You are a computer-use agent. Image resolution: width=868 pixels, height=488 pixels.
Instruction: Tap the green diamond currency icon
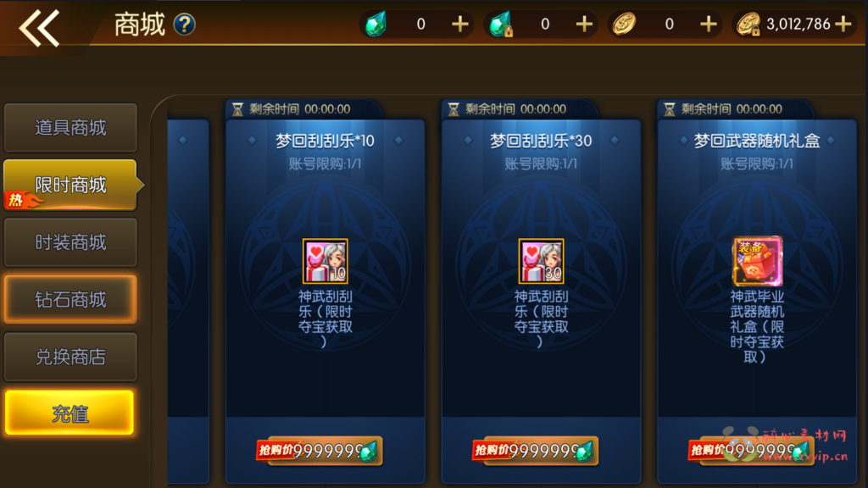tap(376, 25)
